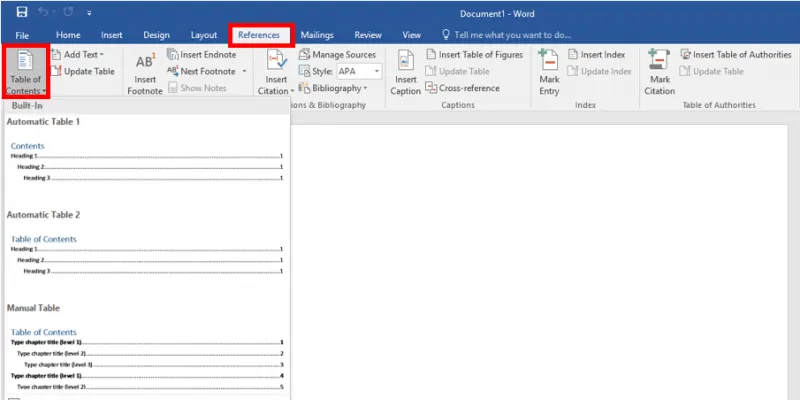The height and width of the screenshot is (400, 800).
Task: Open the File tab
Action: pos(22,35)
